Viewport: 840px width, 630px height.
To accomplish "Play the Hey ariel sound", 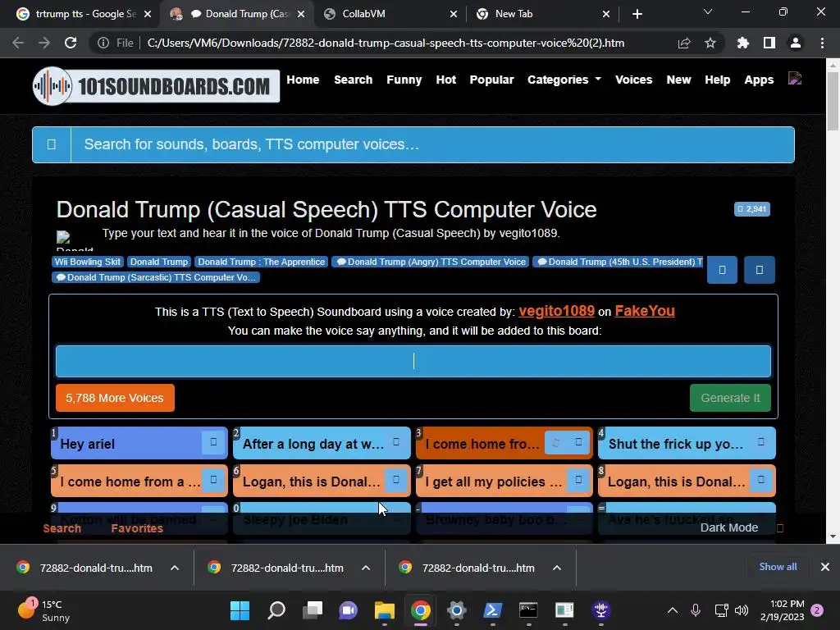I will point(126,444).
